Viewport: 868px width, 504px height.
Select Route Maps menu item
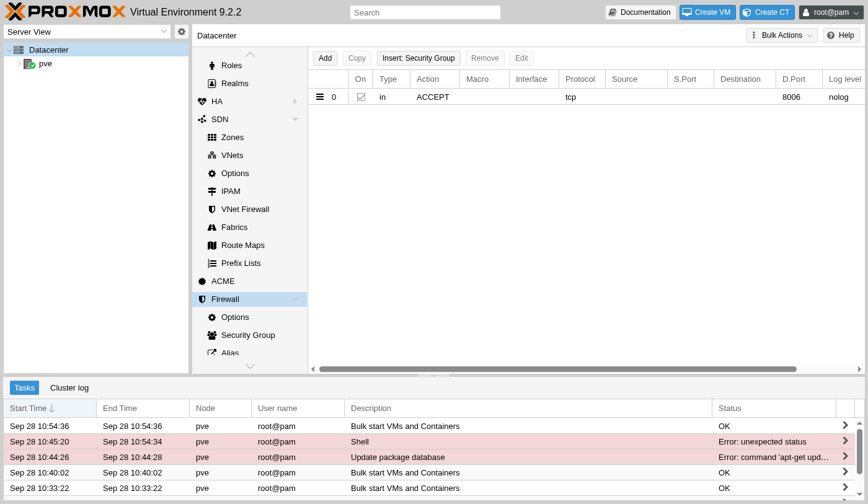(x=249, y=245)
